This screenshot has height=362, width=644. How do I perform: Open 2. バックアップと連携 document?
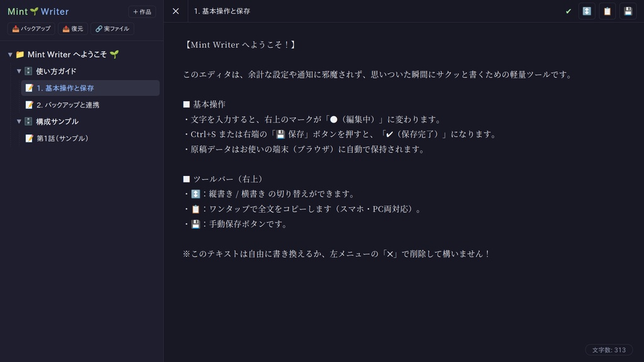click(x=91, y=105)
